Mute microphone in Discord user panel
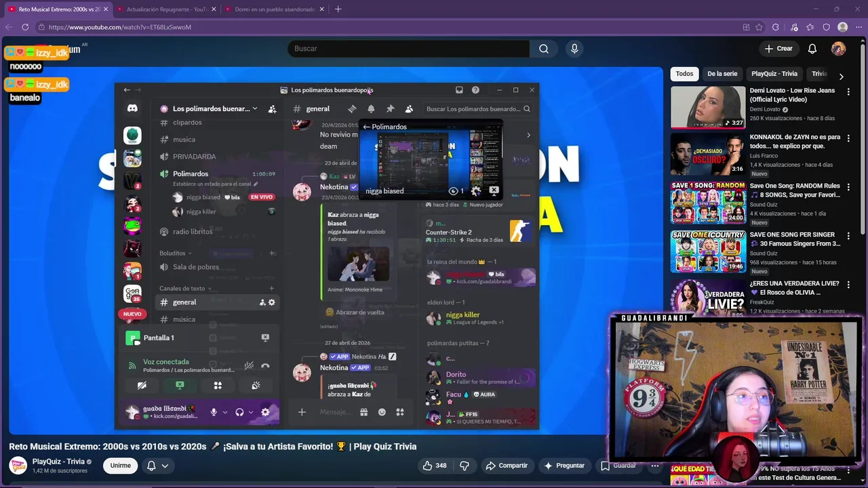868x488 pixels. (x=214, y=412)
